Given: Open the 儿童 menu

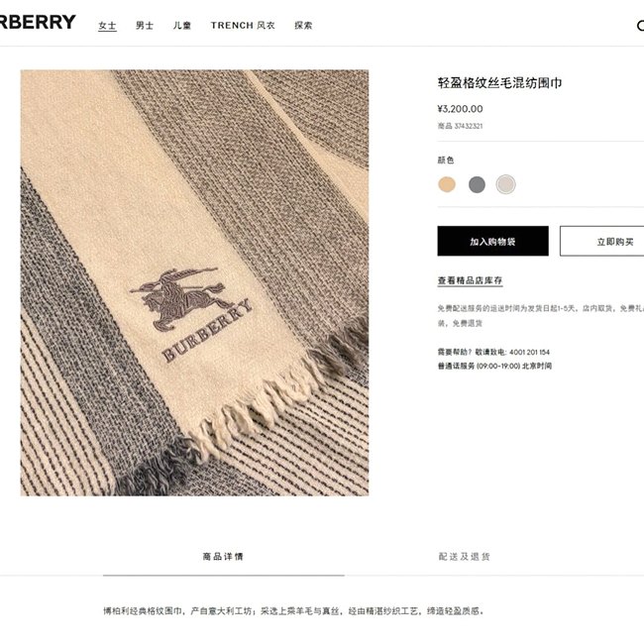Looking at the screenshot, I should point(182,26).
